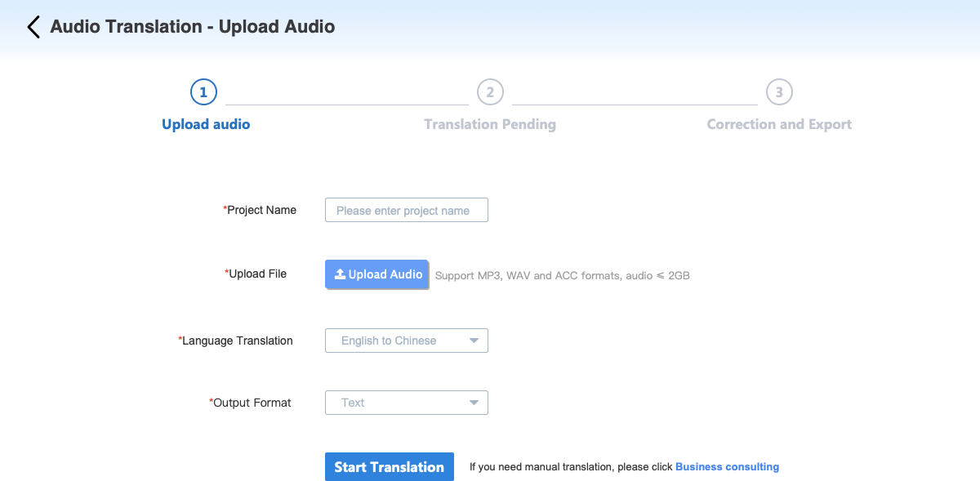Select the Upload audio step label
The image size is (980, 481).
tap(206, 124)
